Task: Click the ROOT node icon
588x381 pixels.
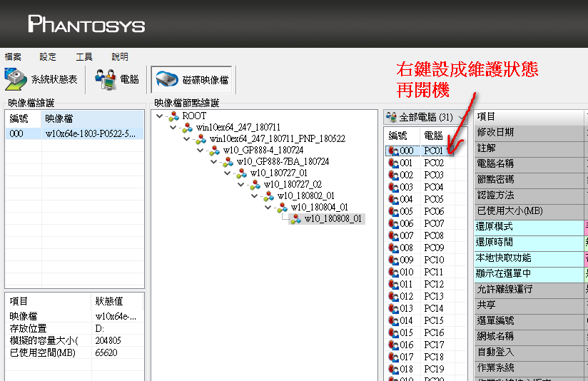Action: point(173,116)
